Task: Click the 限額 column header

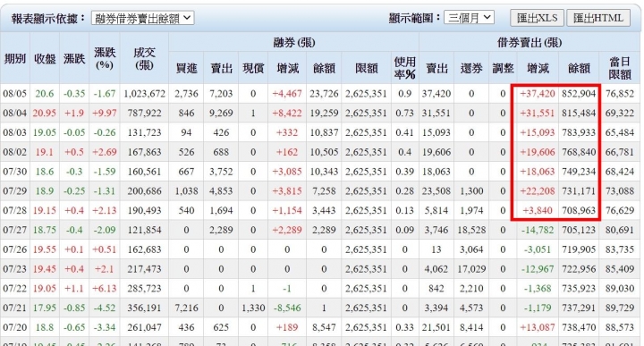Action: pos(366,68)
